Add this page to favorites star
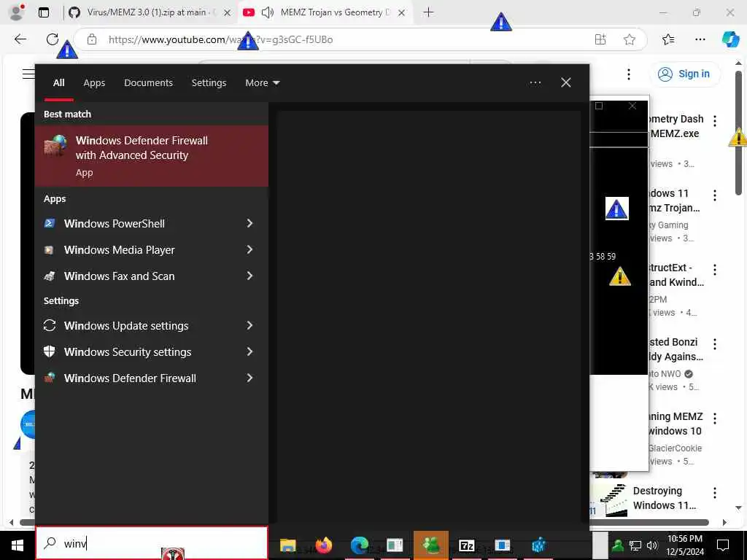747x560 pixels. coord(630,39)
